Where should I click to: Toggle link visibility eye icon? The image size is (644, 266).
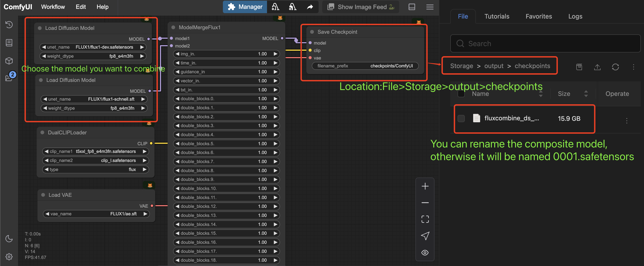[x=425, y=252]
